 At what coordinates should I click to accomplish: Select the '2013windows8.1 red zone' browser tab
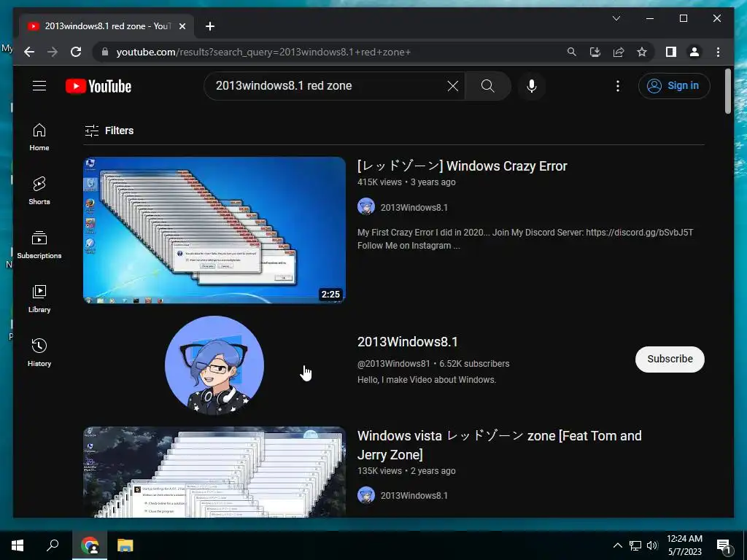tap(107, 26)
